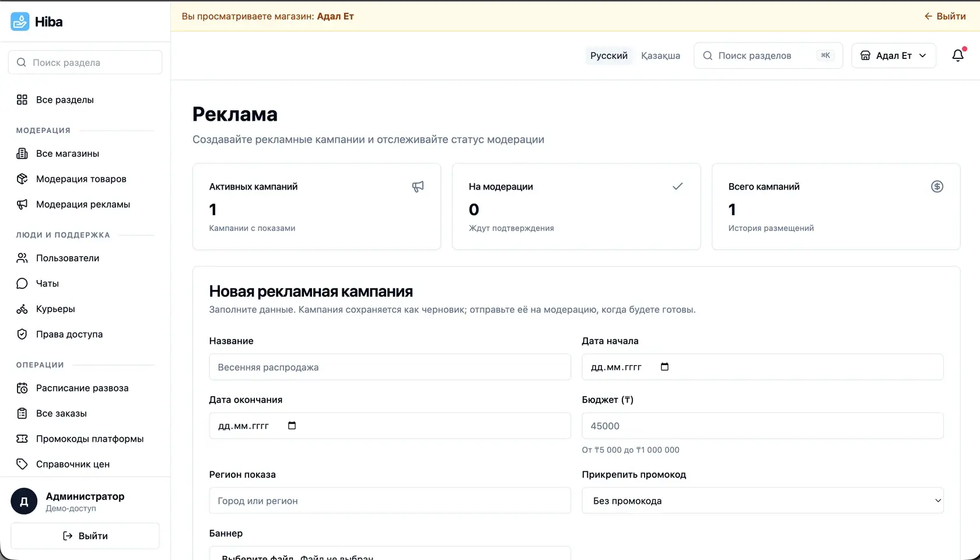Click the Выйти button under Администратор
The image size is (980, 560).
pyautogui.click(x=85, y=535)
